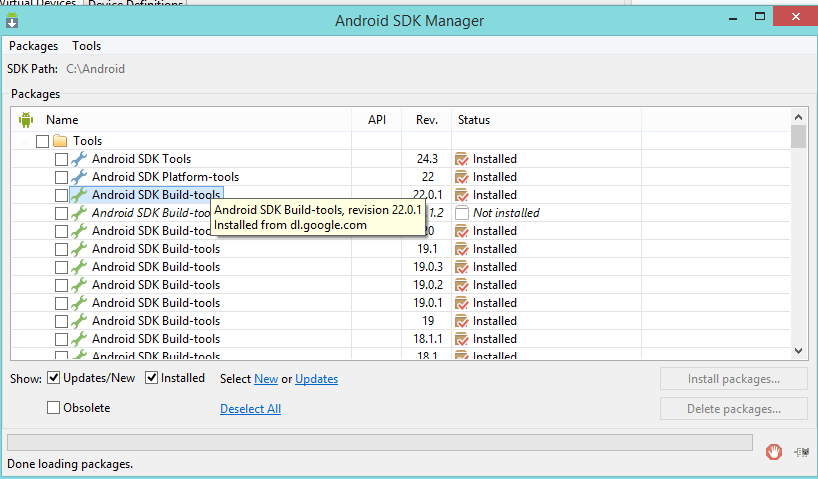
Task: Click the Deselect All link
Action: (x=250, y=409)
